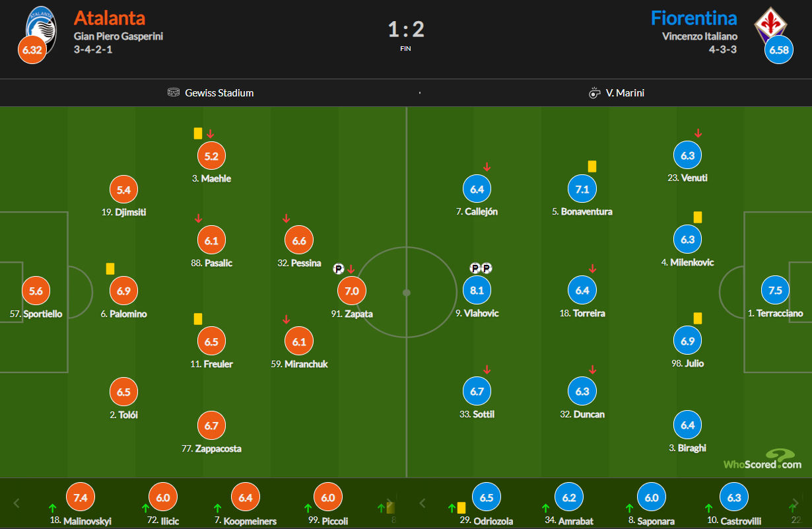
Task: Click the red substitution arrow above Venuti
Action: (698, 133)
